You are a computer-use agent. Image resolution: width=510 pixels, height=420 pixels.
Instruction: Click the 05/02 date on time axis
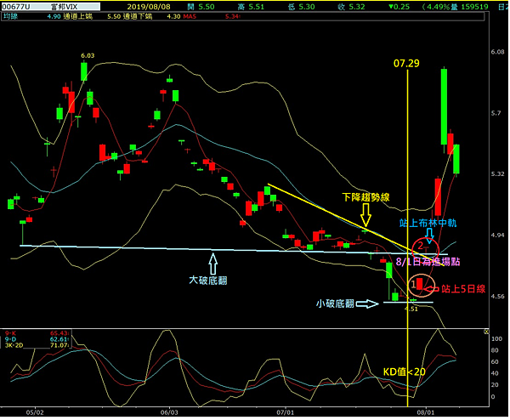click(35, 412)
